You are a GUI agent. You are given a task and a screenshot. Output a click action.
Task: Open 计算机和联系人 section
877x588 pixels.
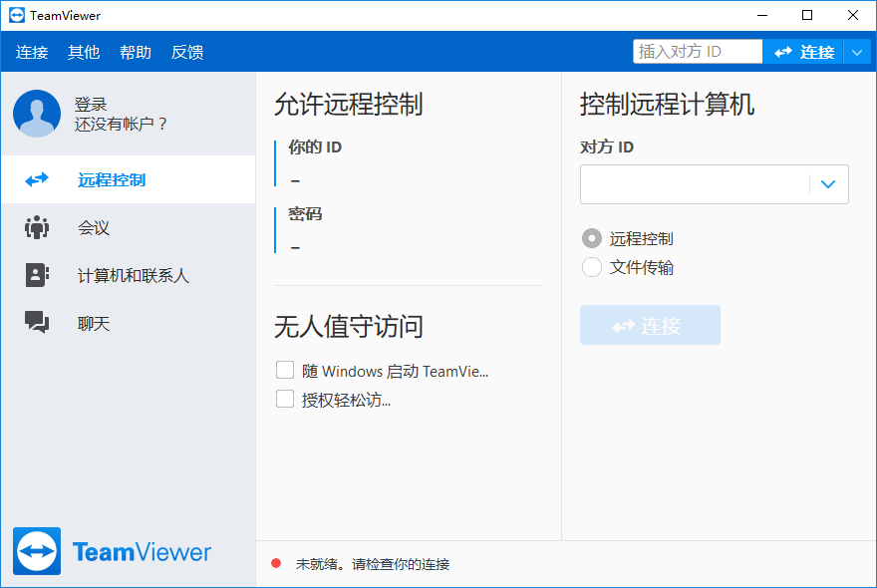point(129,275)
